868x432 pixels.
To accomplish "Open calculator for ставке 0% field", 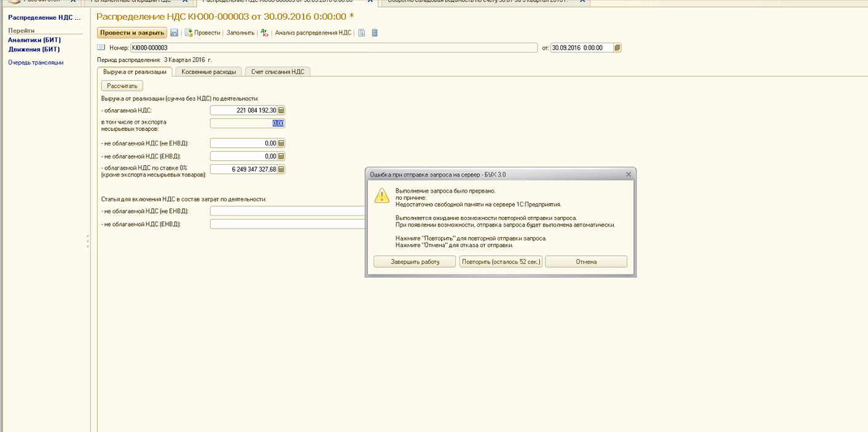I will pyautogui.click(x=281, y=169).
